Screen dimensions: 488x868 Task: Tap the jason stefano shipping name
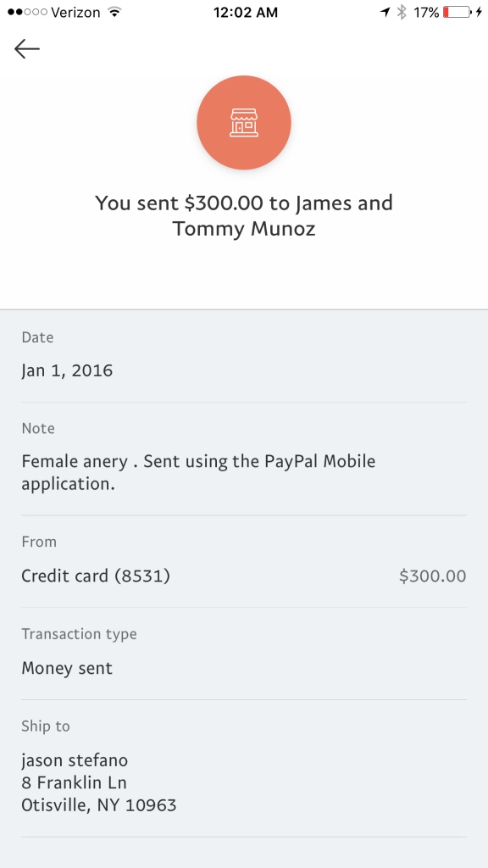[x=75, y=760]
